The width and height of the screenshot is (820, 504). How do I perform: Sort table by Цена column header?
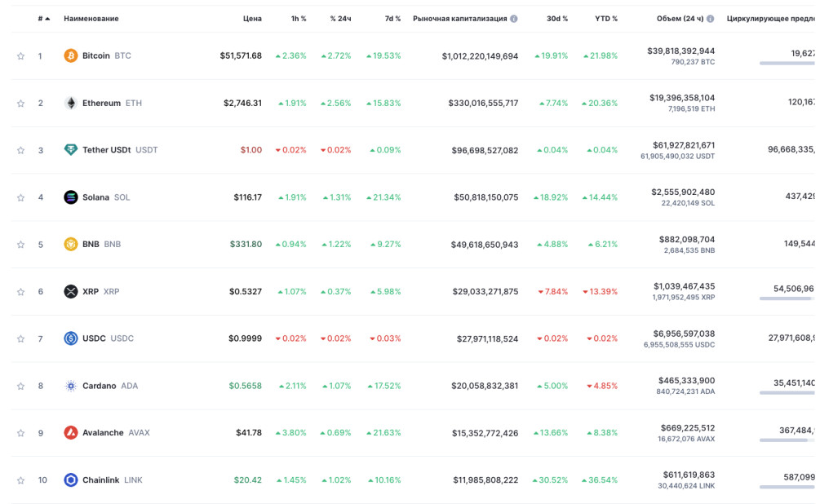point(252,18)
